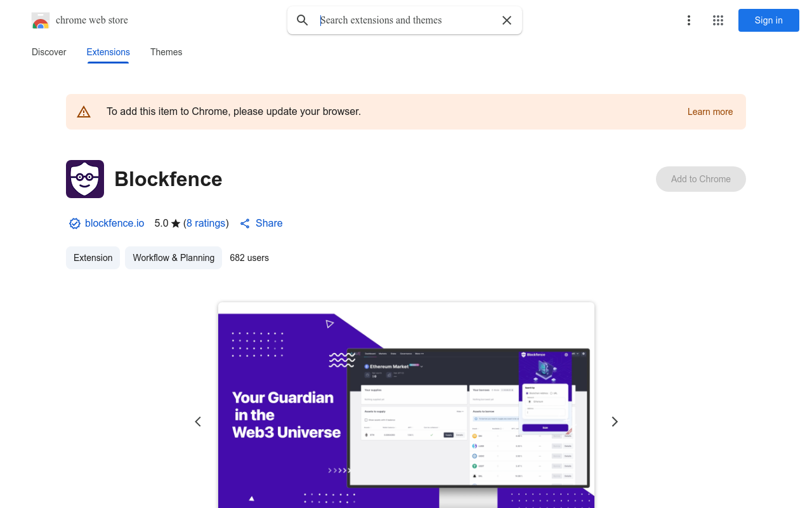
Task: Click the verified publisher badge icon
Action: click(x=75, y=224)
